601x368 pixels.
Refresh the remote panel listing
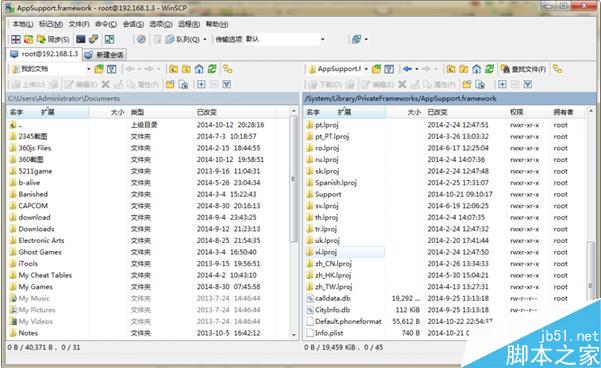point(489,69)
